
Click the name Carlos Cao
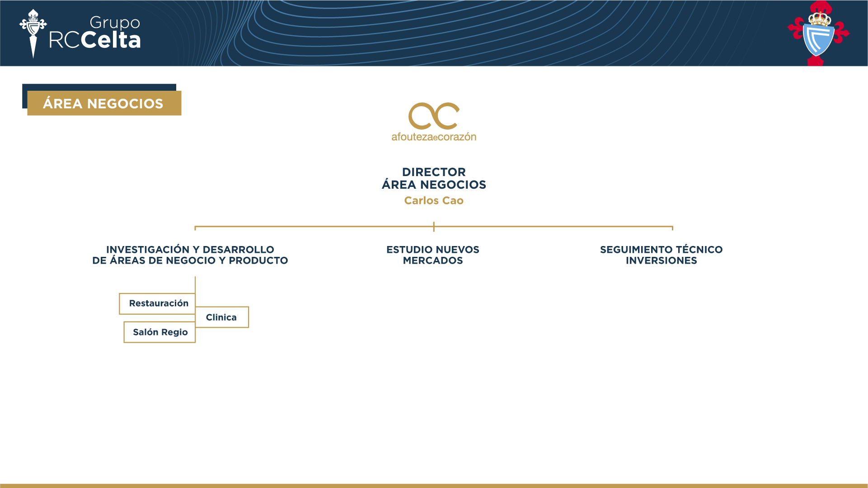pyautogui.click(x=434, y=200)
